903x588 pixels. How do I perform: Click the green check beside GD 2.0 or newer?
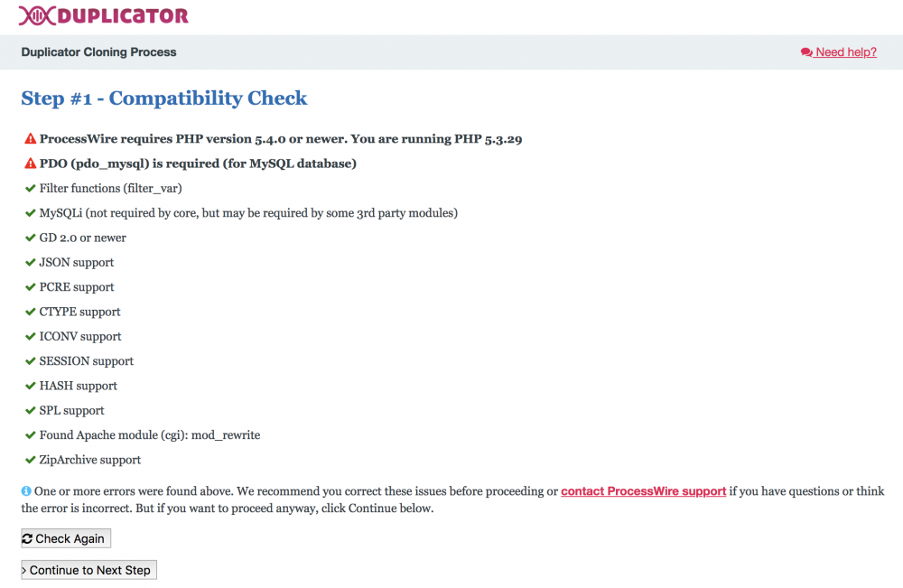pos(30,238)
